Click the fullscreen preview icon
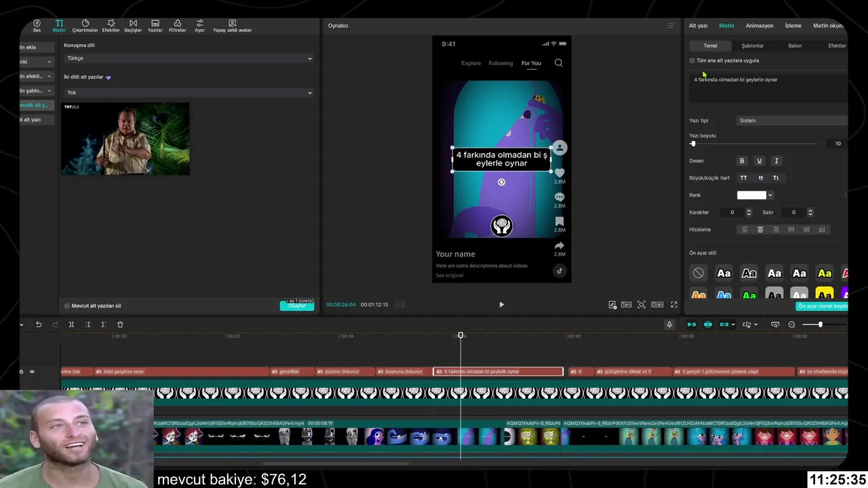Image resolution: width=868 pixels, height=488 pixels. 674,305
